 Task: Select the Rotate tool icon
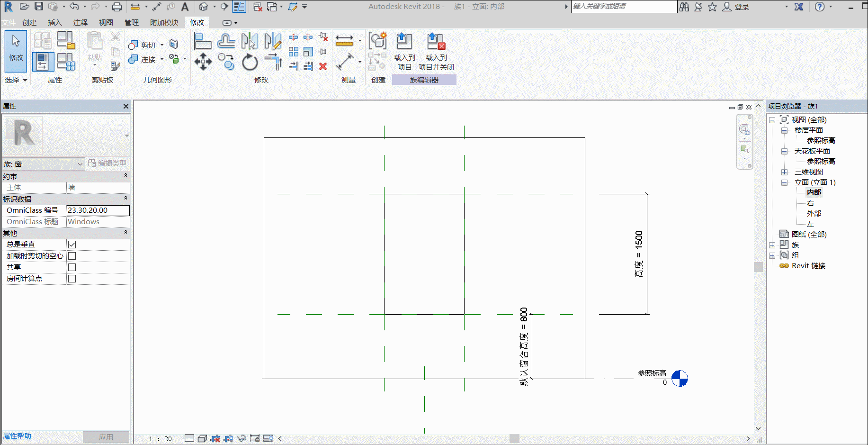click(250, 62)
